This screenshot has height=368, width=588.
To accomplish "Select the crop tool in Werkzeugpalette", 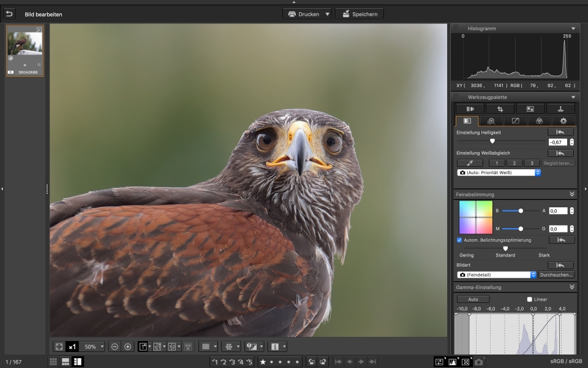I will point(500,109).
